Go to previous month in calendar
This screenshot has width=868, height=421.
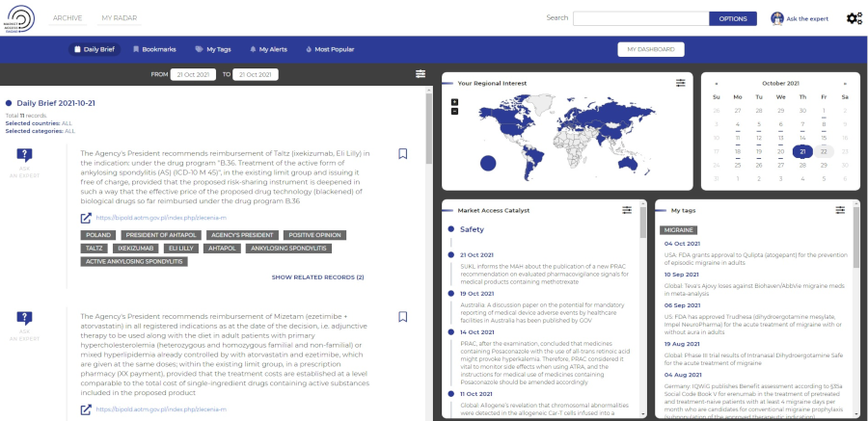(x=717, y=84)
